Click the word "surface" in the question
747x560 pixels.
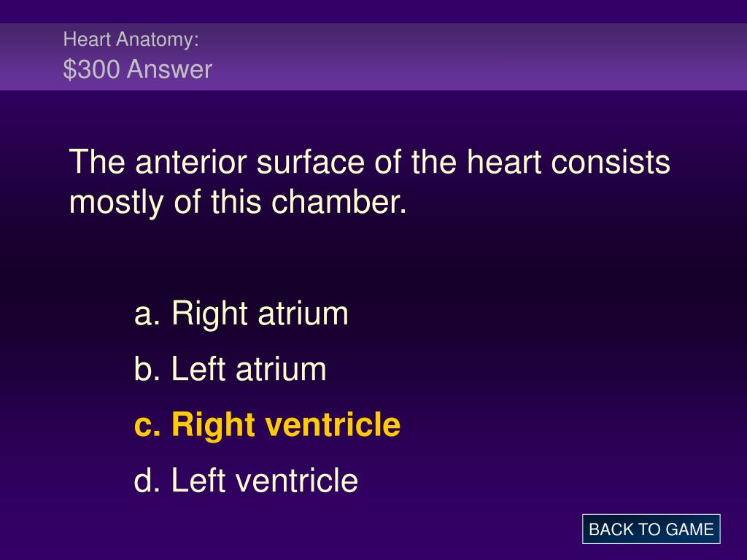click(x=311, y=162)
